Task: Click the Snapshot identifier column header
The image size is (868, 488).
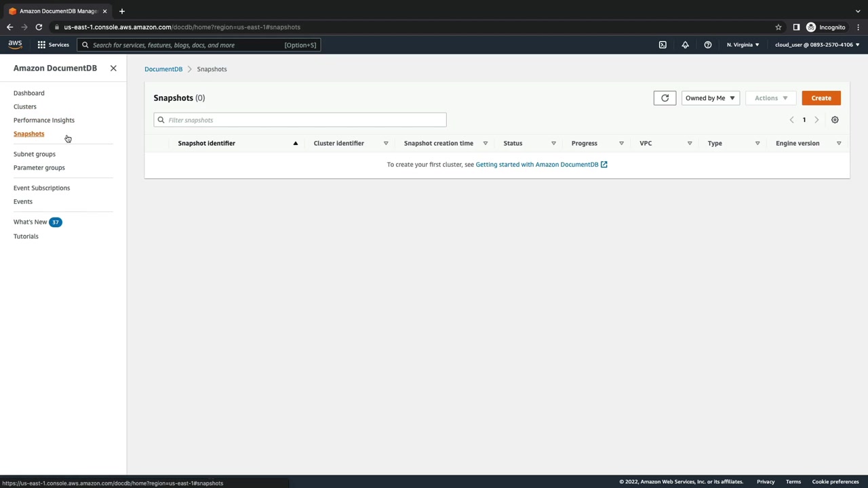Action: (206, 143)
